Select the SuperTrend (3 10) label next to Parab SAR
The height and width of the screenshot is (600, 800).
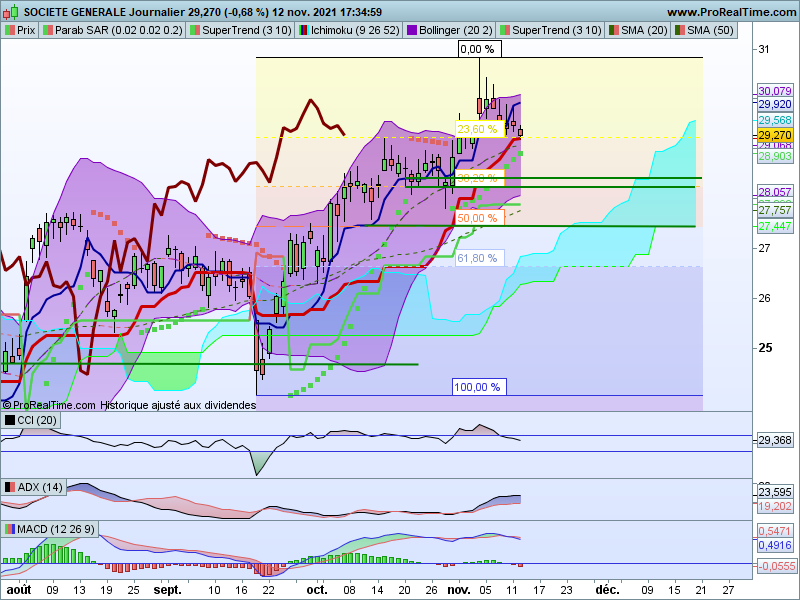pyautogui.click(x=246, y=30)
